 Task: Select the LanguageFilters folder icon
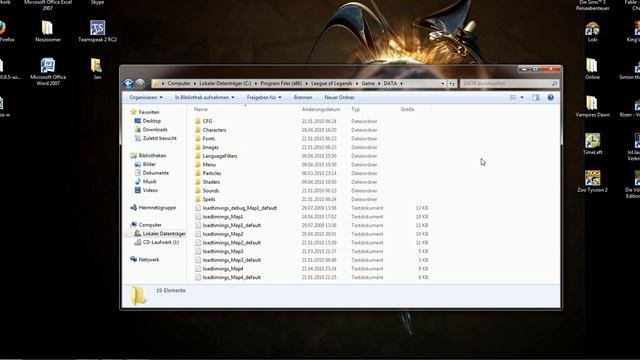[198, 156]
